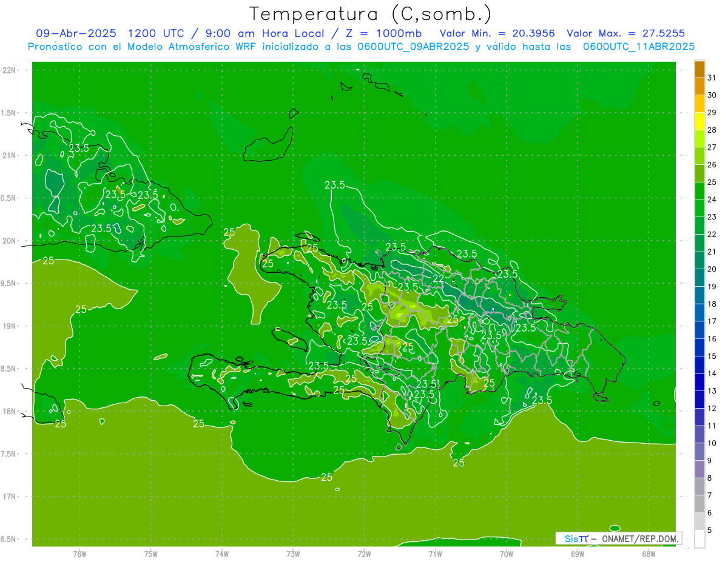Click the '73W' longitude axis label
The width and height of the screenshot is (728, 562).
click(293, 554)
